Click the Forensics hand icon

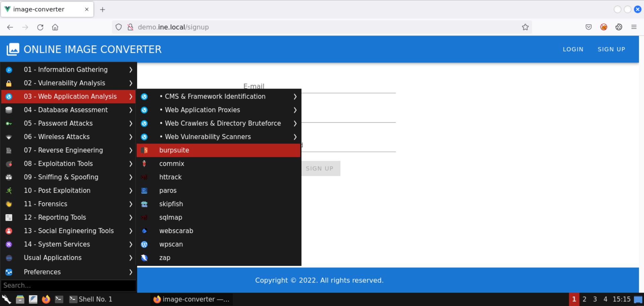point(9,204)
